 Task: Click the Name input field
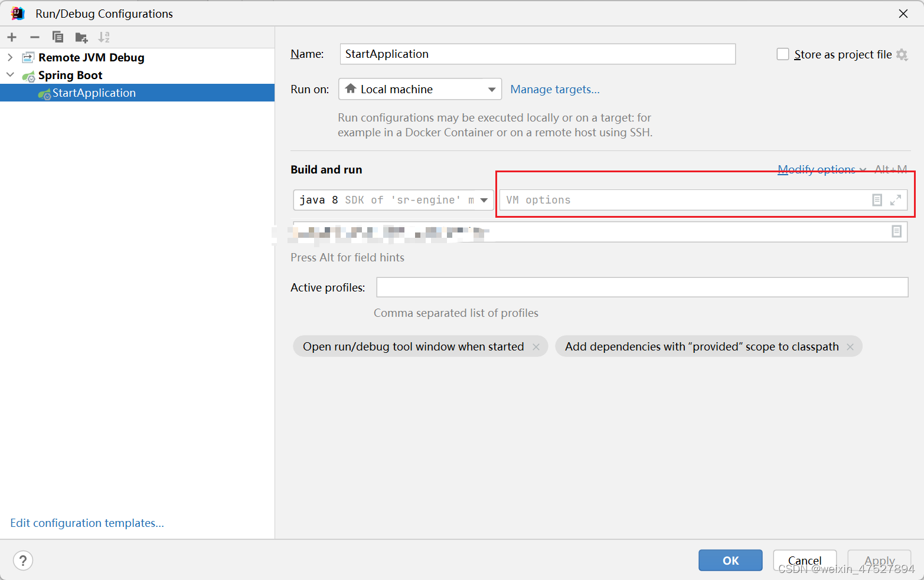pyautogui.click(x=538, y=54)
